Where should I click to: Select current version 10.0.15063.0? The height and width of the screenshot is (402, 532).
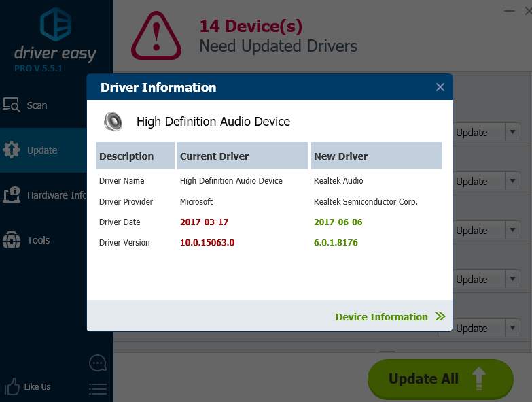point(207,242)
